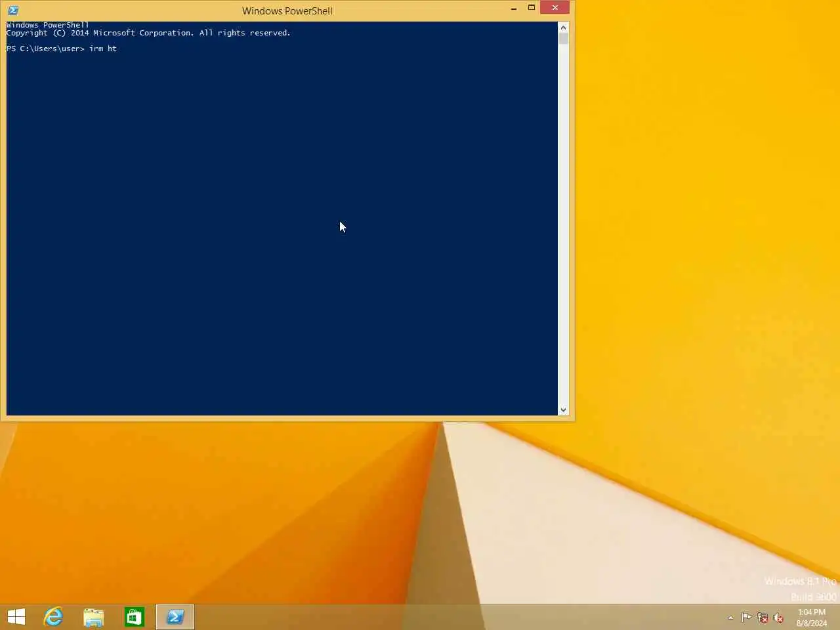
Task: Open the Windows Store taskbar icon
Action: tap(135, 617)
